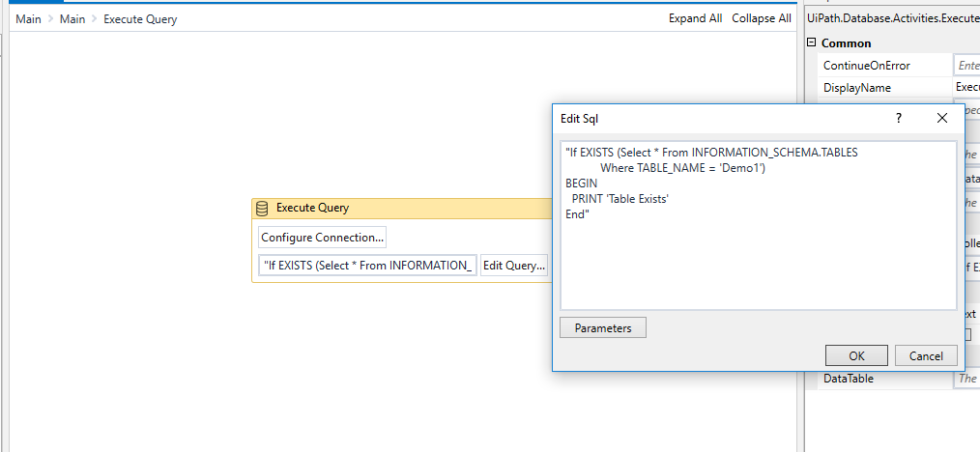This screenshot has height=452, width=980.
Task: Click the Edit Sql help question mark
Action: pos(898,118)
